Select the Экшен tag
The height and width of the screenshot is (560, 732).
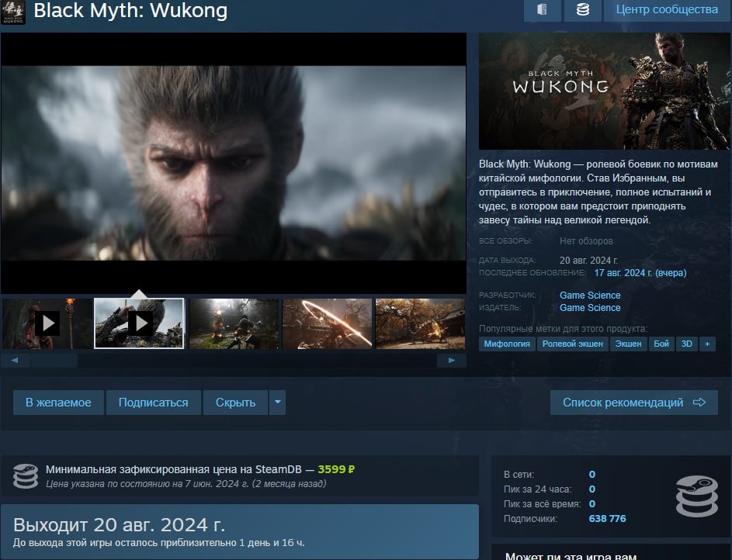pyautogui.click(x=628, y=344)
